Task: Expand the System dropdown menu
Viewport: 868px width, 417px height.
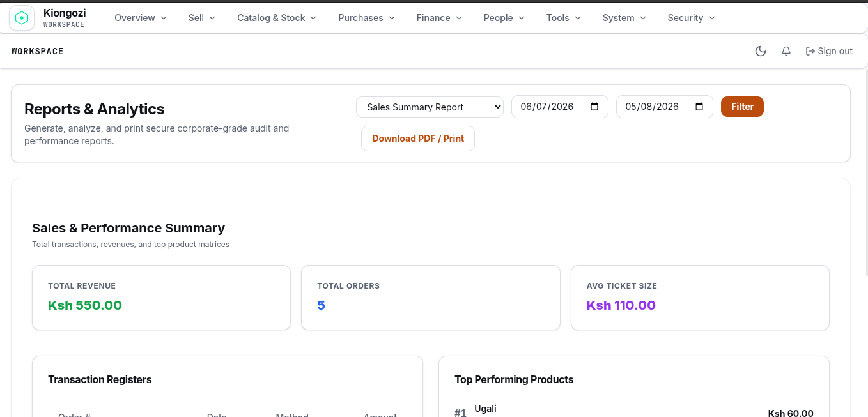Action: (624, 18)
